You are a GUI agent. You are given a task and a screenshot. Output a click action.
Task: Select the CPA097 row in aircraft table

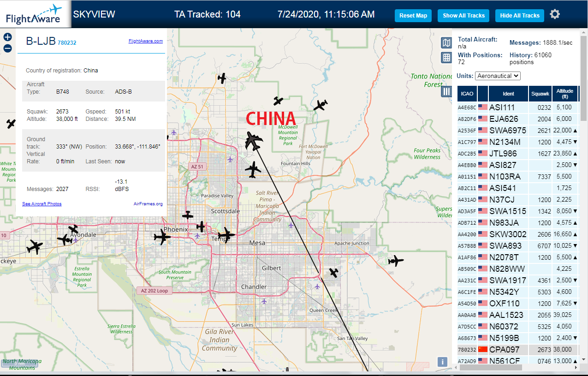517,349
